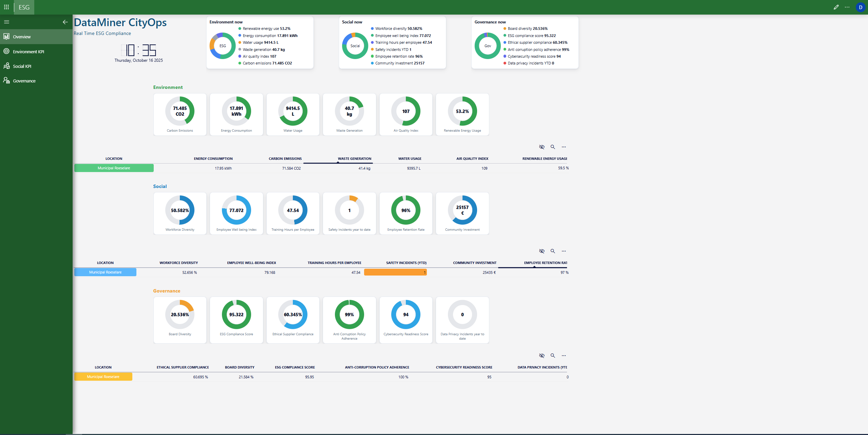
Task: Click the edit pencil icon in header
Action: click(836, 7)
